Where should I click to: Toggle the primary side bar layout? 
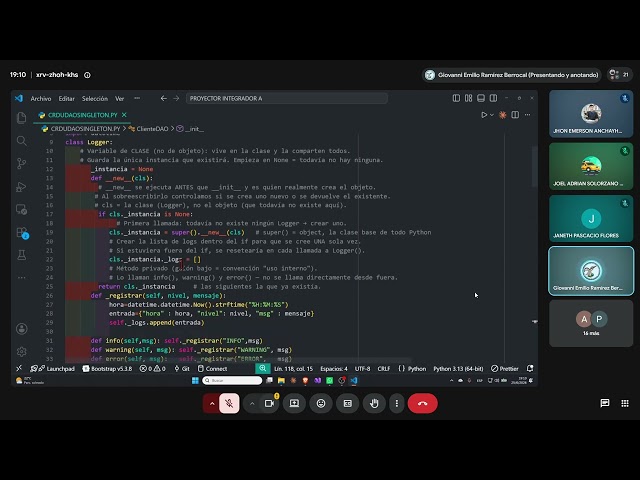click(x=456, y=98)
